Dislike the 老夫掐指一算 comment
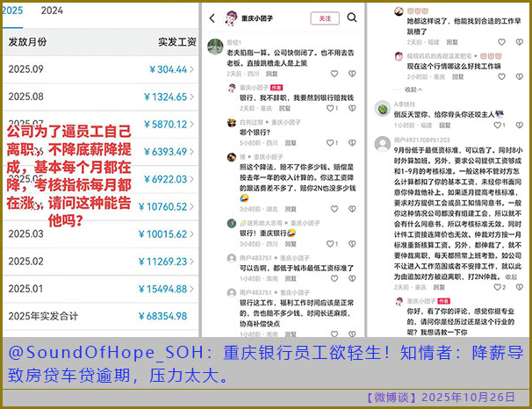532x409 pixels. 351,75
